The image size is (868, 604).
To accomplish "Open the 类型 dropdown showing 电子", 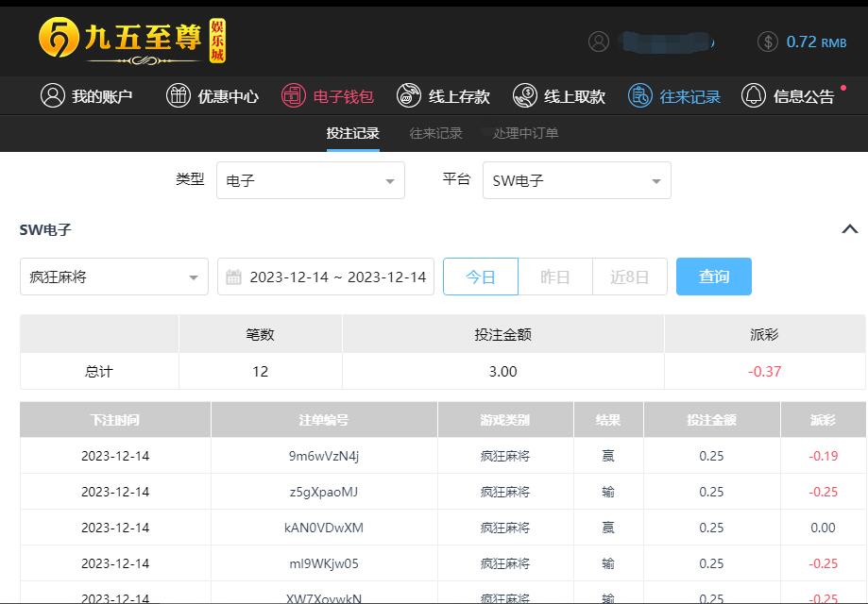I will click(x=311, y=181).
